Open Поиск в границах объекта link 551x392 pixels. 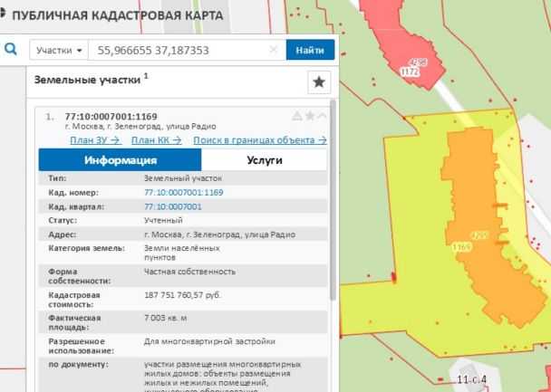pyautogui.click(x=260, y=140)
